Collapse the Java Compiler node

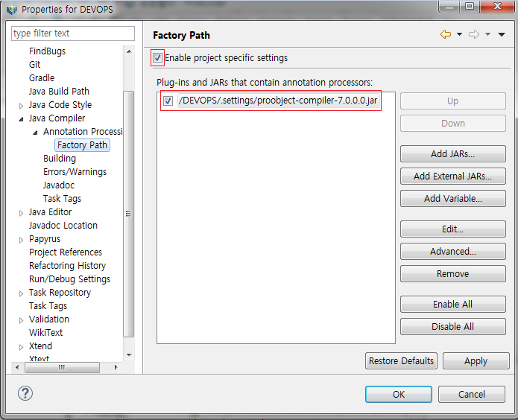pos(21,119)
